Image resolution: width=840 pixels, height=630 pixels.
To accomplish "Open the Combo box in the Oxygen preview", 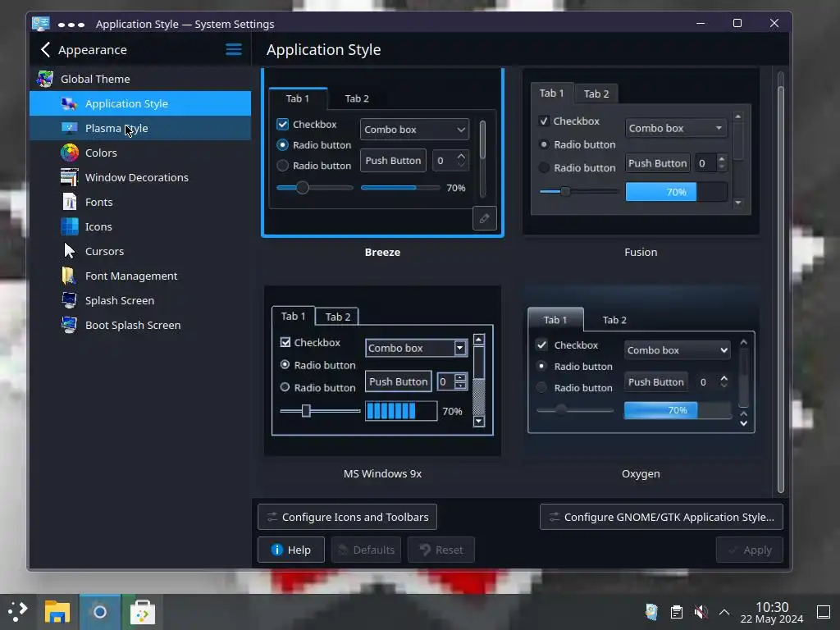I will click(x=677, y=350).
